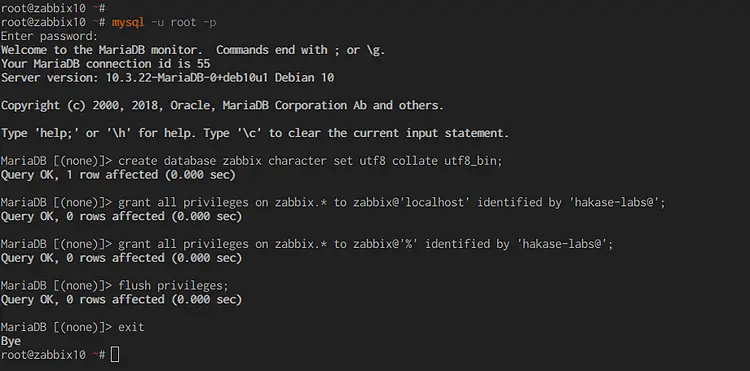
Task: Click the grant command for zabbix@'%'
Action: [x=365, y=244]
